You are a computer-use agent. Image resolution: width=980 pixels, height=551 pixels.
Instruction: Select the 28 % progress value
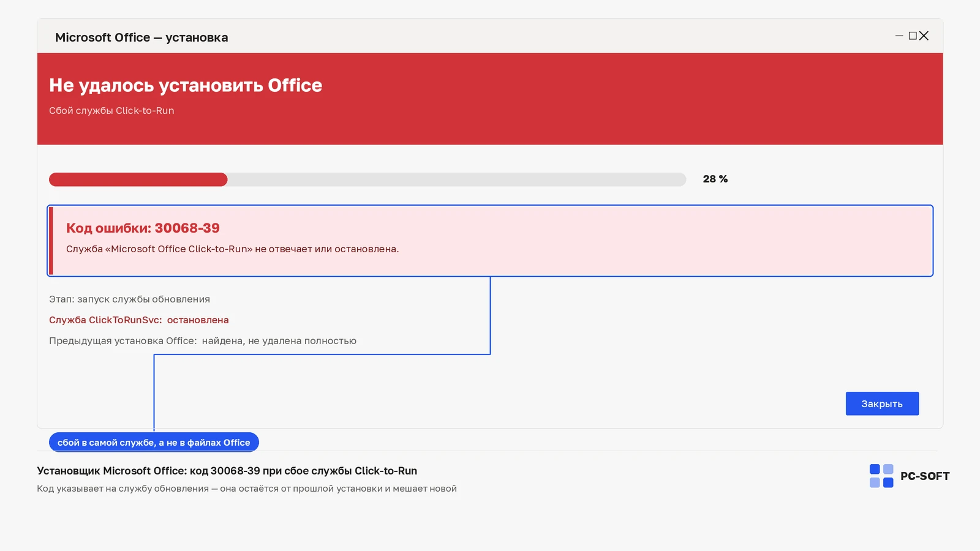(x=715, y=179)
